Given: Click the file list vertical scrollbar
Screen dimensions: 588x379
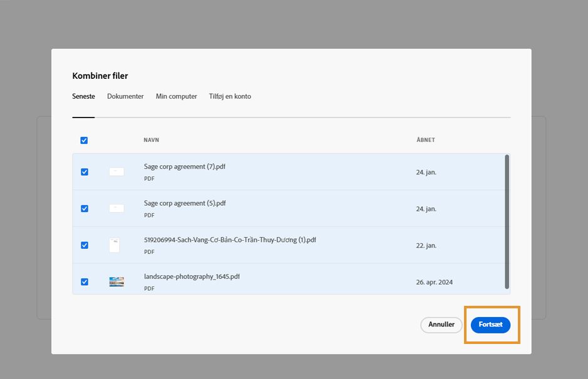Looking at the screenshot, I should tap(507, 222).
